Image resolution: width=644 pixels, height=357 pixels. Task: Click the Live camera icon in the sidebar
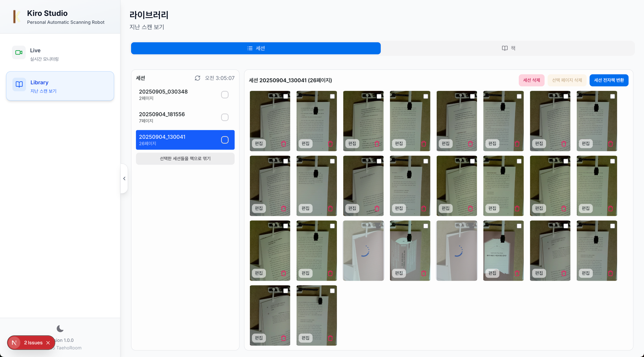point(19,53)
